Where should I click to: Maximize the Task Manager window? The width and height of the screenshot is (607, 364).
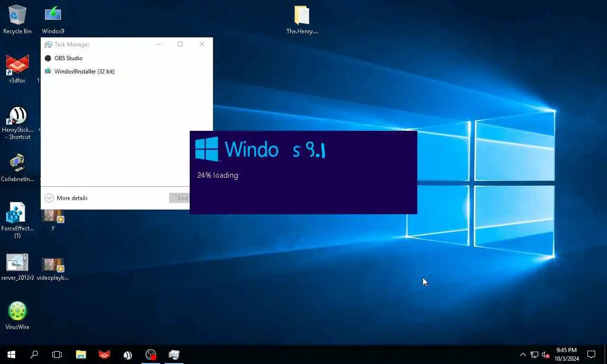(x=180, y=44)
